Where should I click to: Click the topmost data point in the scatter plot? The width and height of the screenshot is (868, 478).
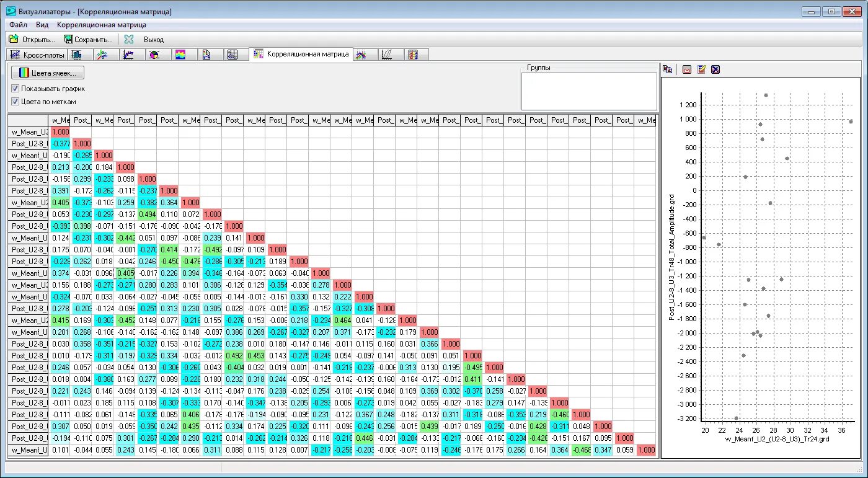point(766,95)
